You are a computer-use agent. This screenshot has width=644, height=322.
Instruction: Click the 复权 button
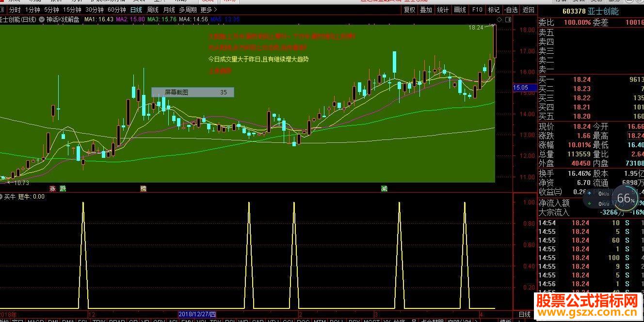coord(410,10)
